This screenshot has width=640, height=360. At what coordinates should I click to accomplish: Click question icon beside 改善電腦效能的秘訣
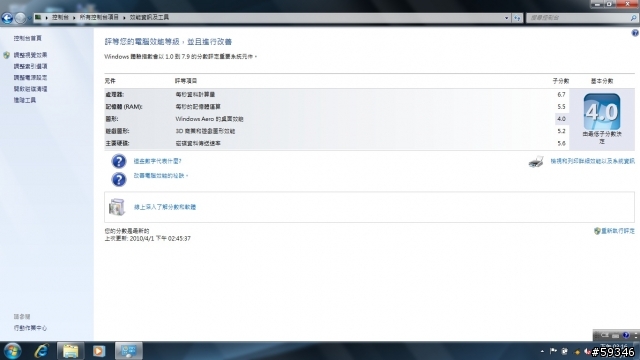pyautogui.click(x=119, y=179)
